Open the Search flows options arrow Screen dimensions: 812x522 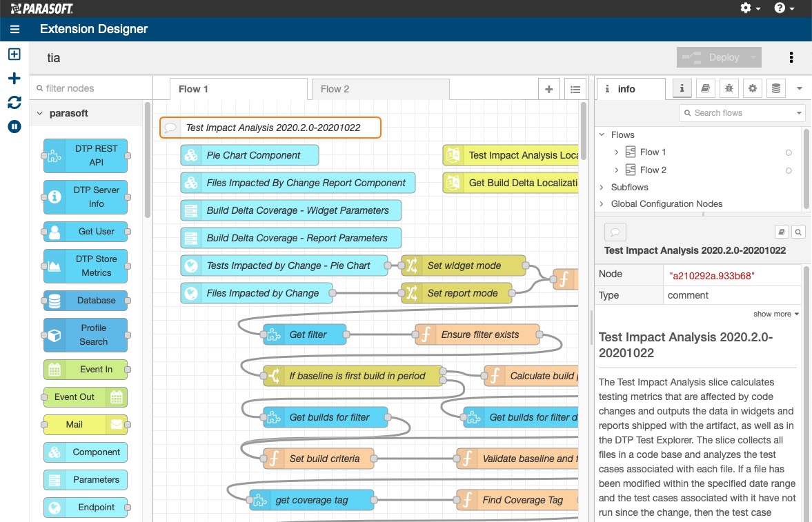[x=799, y=113]
